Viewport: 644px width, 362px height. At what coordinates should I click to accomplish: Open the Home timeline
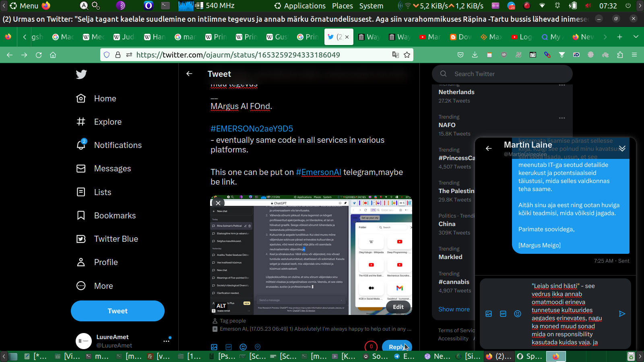click(x=97, y=99)
